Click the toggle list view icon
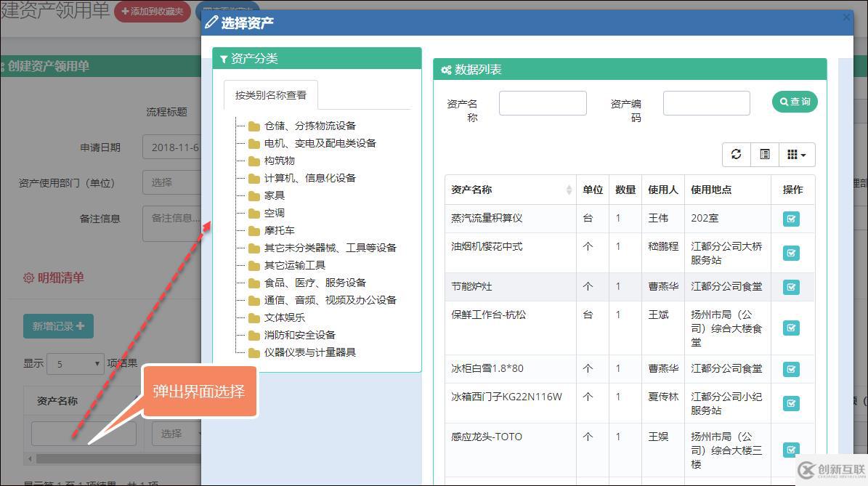 pyautogui.click(x=764, y=154)
